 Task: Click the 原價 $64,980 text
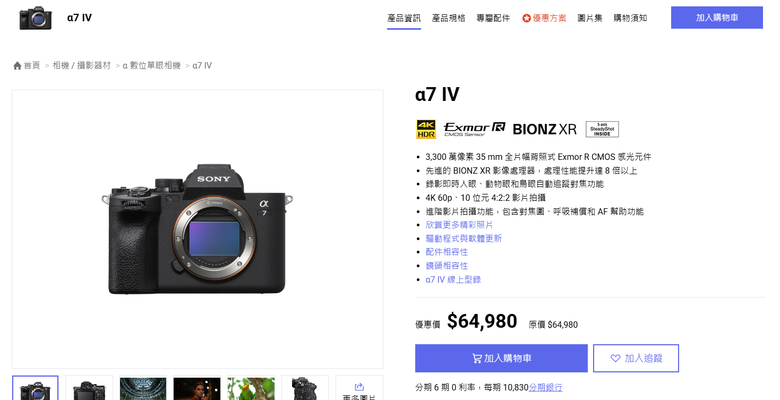click(553, 325)
